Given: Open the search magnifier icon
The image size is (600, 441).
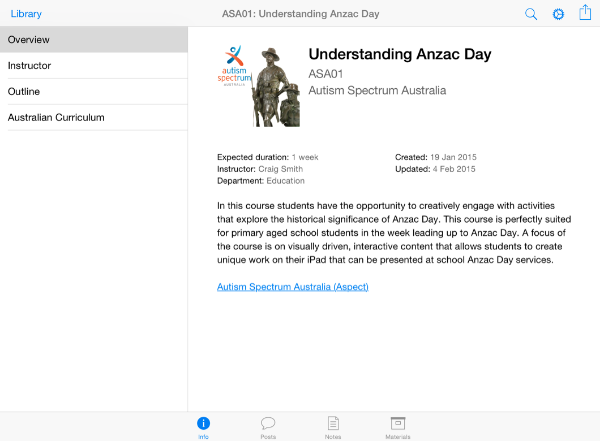Looking at the screenshot, I should tap(531, 14).
